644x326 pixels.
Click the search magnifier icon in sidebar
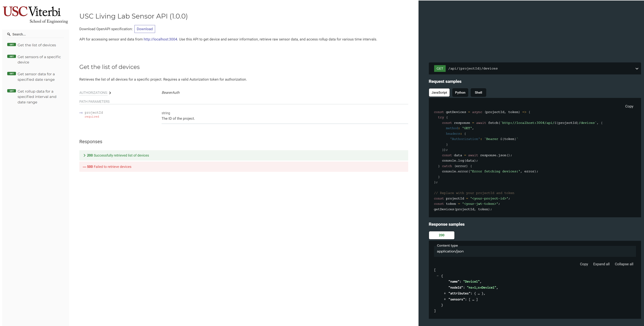9,34
